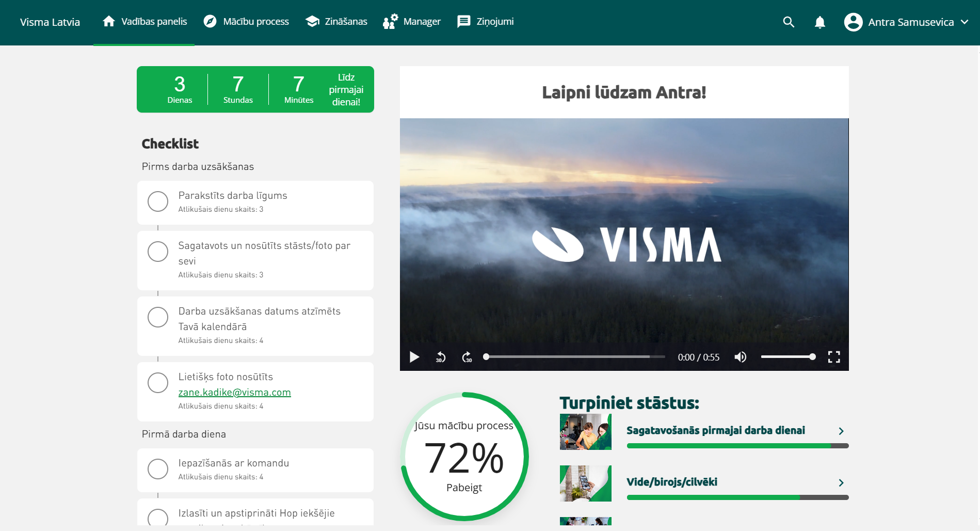Image resolution: width=980 pixels, height=531 pixels.
Task: Click the home icon in Vadības panelis
Action: coord(108,21)
